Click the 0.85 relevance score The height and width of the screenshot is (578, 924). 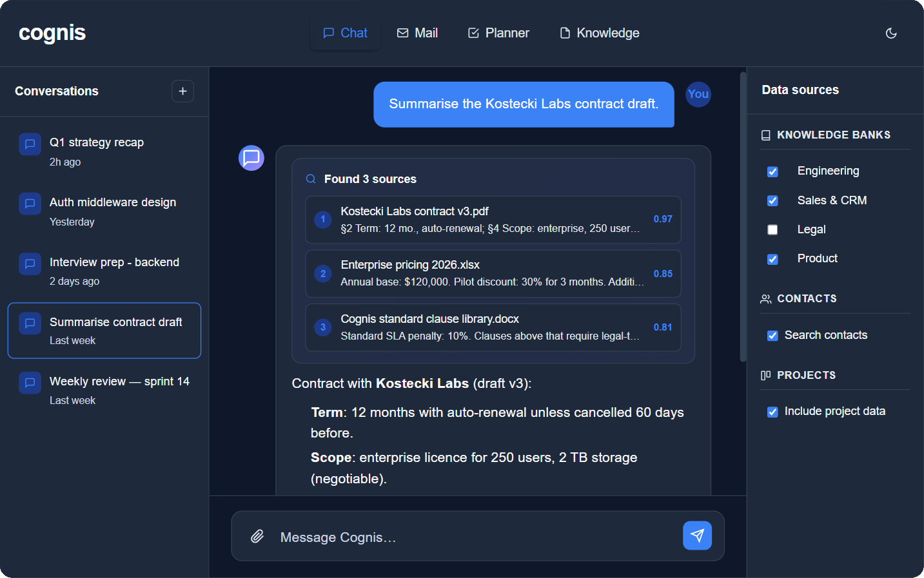pyautogui.click(x=663, y=274)
